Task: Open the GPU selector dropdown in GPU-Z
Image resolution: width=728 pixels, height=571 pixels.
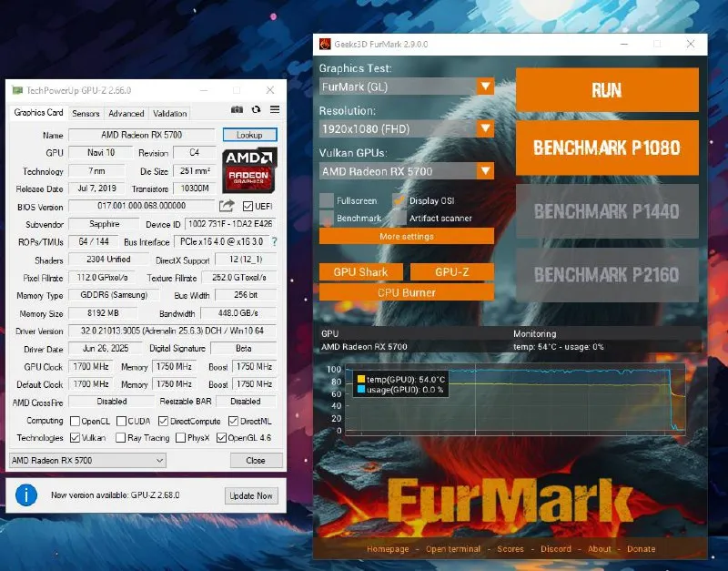Action: 159,461
